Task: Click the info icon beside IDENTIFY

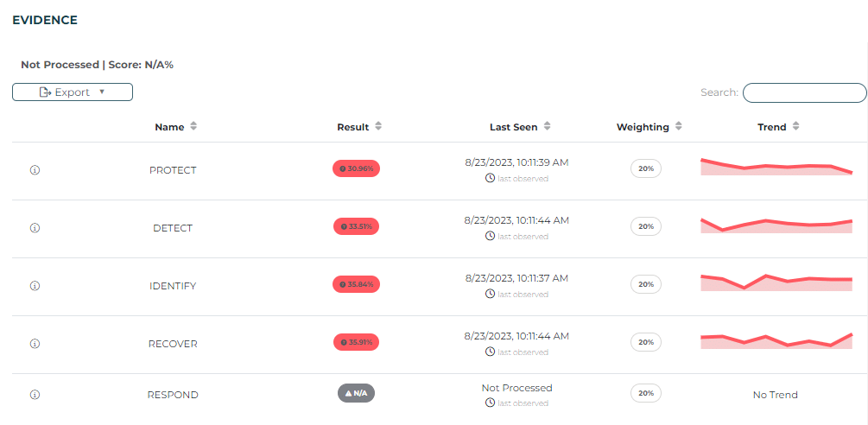Action: click(35, 285)
